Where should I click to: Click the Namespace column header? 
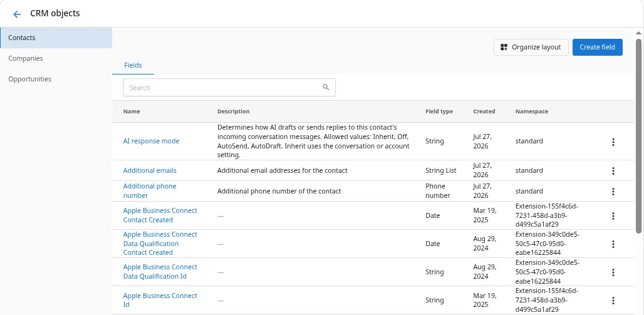point(531,111)
